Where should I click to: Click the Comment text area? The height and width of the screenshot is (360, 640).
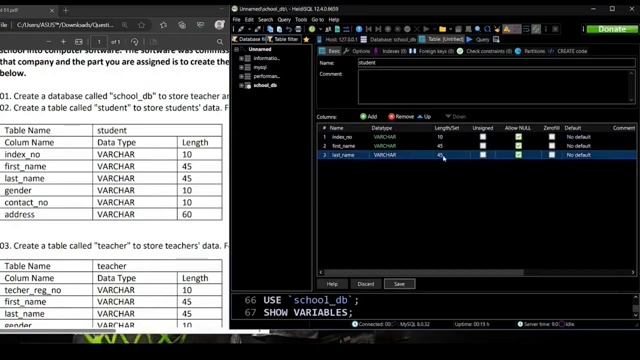click(496, 87)
